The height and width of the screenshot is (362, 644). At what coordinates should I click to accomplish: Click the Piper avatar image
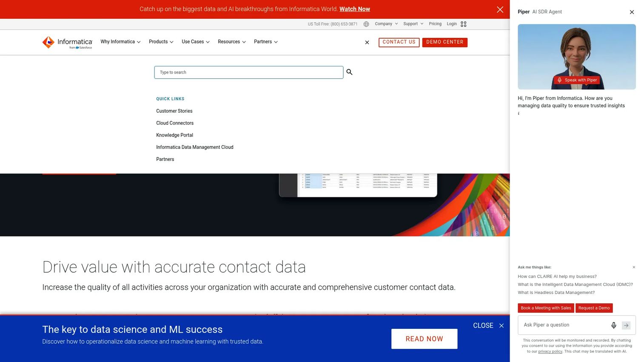tap(577, 57)
